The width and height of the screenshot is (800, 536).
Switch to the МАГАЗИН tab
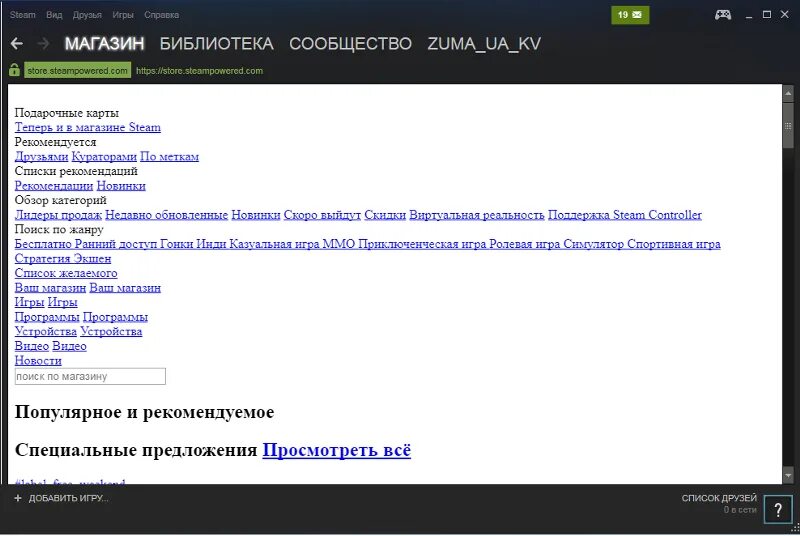click(x=105, y=44)
